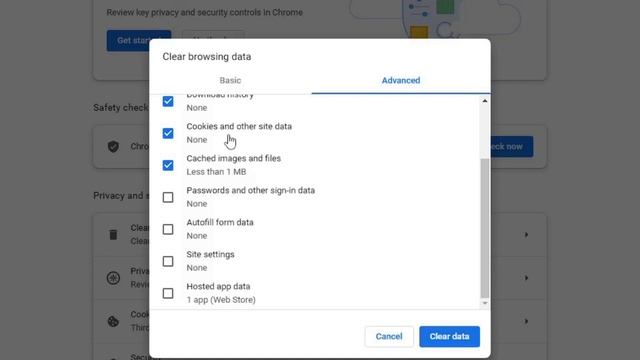Expand the Cookies row chevron

[x=526, y=321]
